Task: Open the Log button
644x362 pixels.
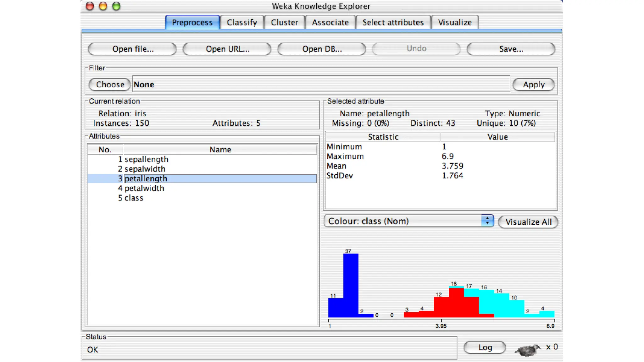Action: point(485,347)
